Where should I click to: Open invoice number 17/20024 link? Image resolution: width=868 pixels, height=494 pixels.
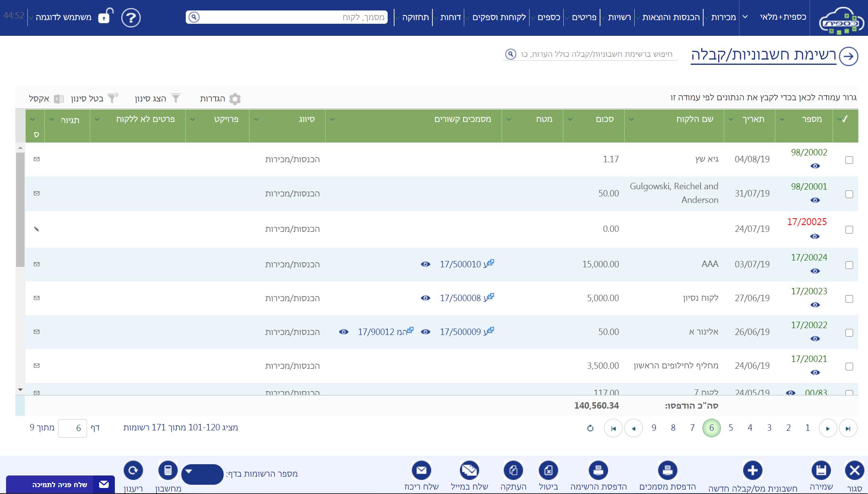point(809,257)
